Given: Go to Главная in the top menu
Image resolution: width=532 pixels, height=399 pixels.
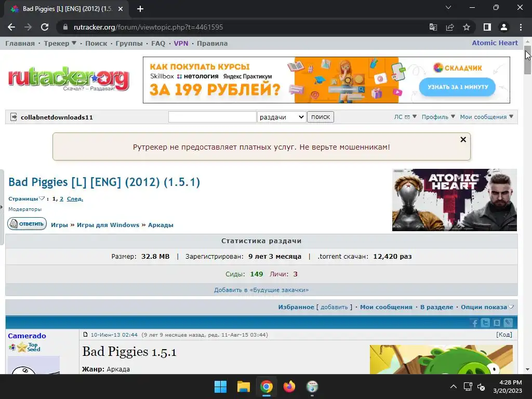Looking at the screenshot, I should pos(20,44).
